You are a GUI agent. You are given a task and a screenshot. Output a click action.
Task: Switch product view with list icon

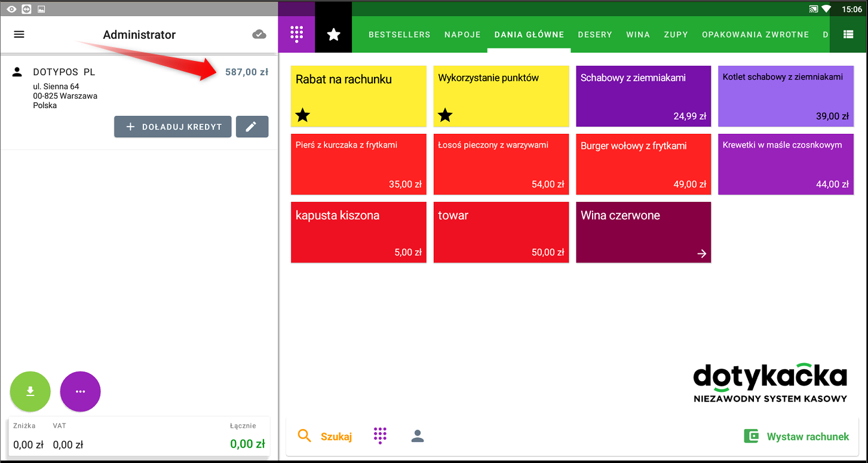click(848, 35)
